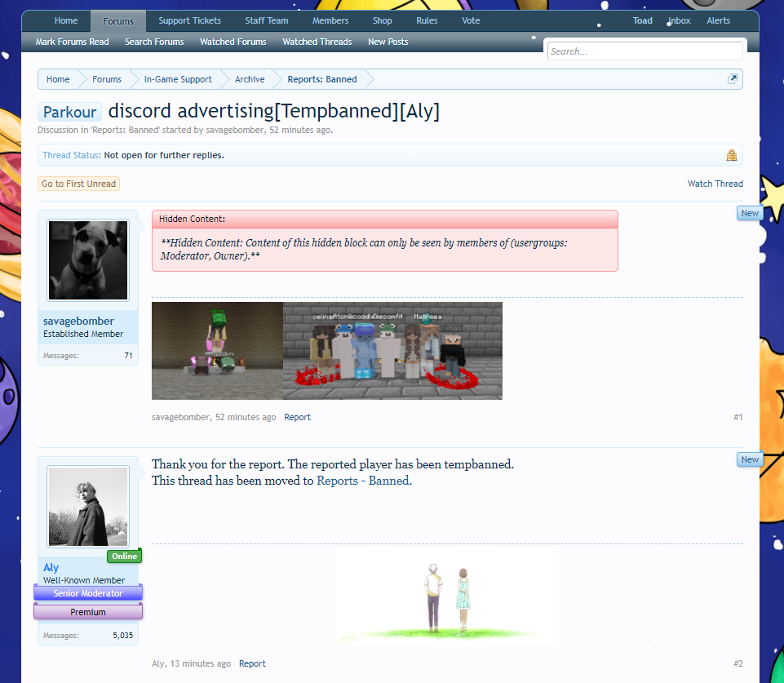
Task: Report savagebomber's post
Action: click(298, 417)
